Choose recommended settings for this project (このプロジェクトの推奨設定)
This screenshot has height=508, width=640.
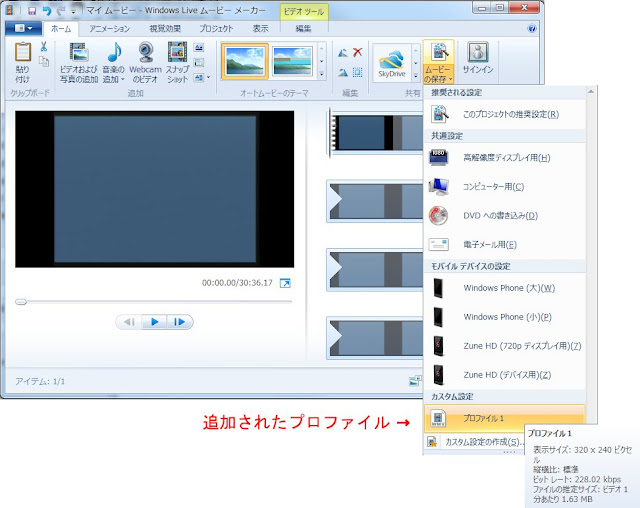[505, 114]
